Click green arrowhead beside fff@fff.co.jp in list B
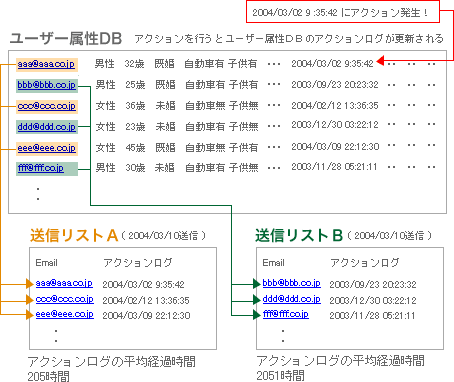 257,314
